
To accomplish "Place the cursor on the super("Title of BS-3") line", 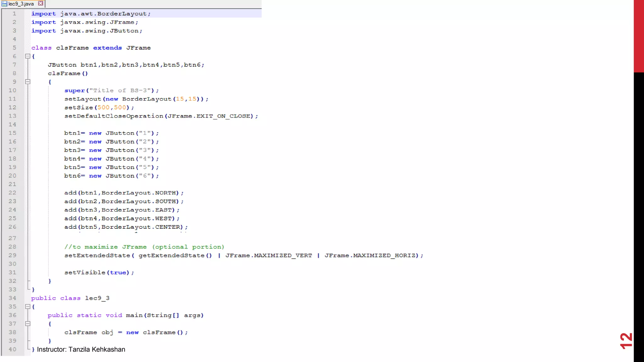I will 112,90.
